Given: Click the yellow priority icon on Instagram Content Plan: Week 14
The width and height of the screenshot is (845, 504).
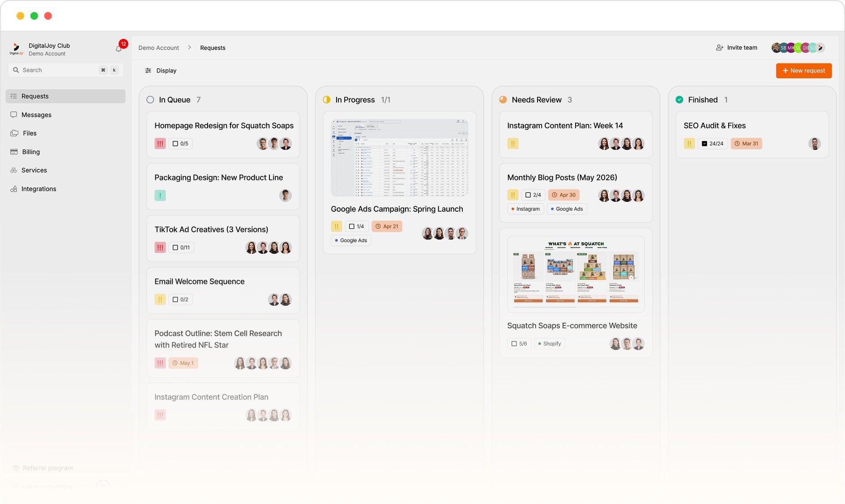Looking at the screenshot, I should tap(513, 143).
